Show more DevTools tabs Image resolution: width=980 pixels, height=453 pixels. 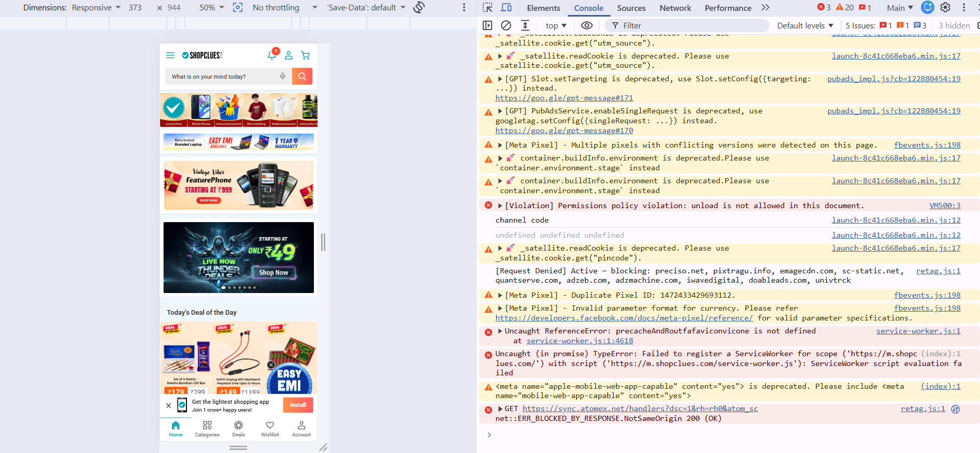766,8
